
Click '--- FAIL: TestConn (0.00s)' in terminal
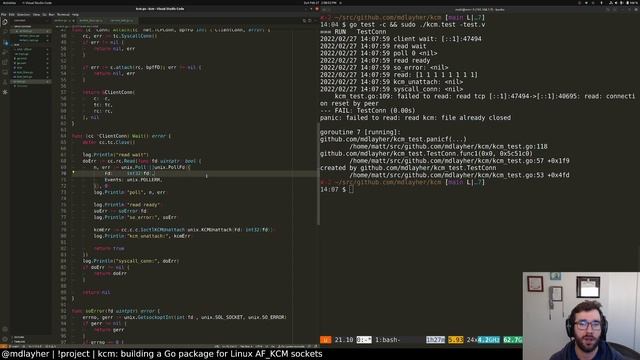click(367, 111)
